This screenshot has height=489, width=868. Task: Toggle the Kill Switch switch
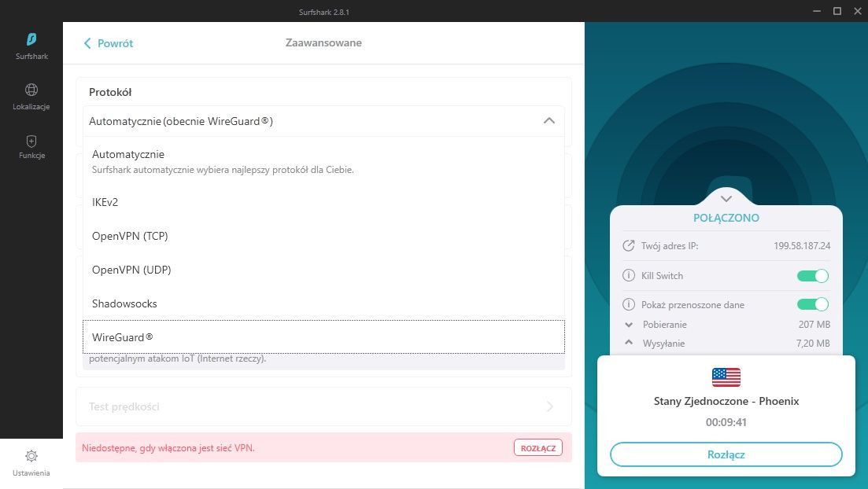[x=813, y=275]
